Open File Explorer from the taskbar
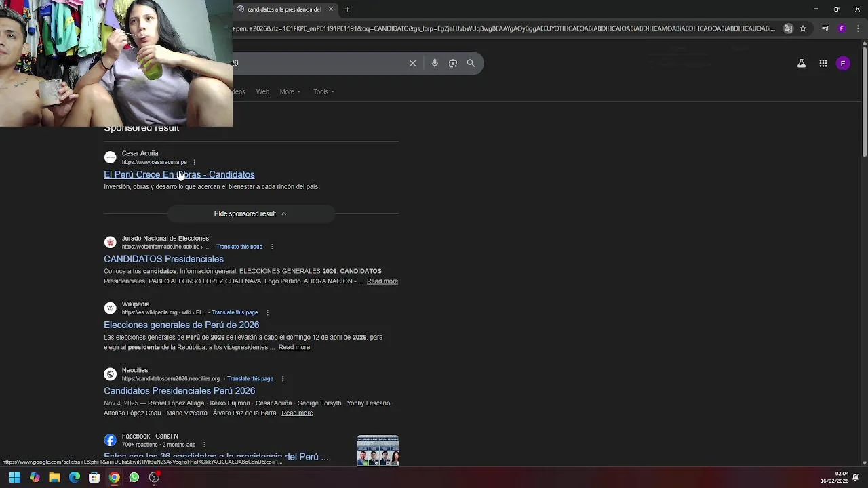868x488 pixels. 54,477
